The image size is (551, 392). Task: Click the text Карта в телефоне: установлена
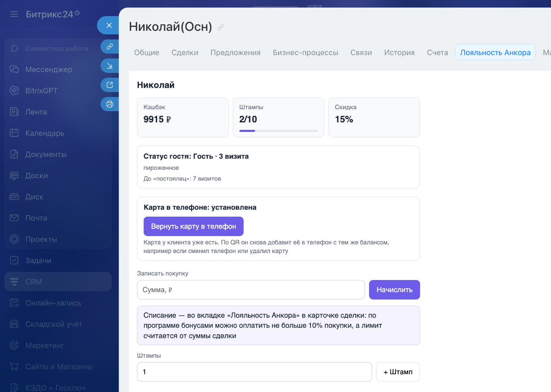tap(200, 208)
